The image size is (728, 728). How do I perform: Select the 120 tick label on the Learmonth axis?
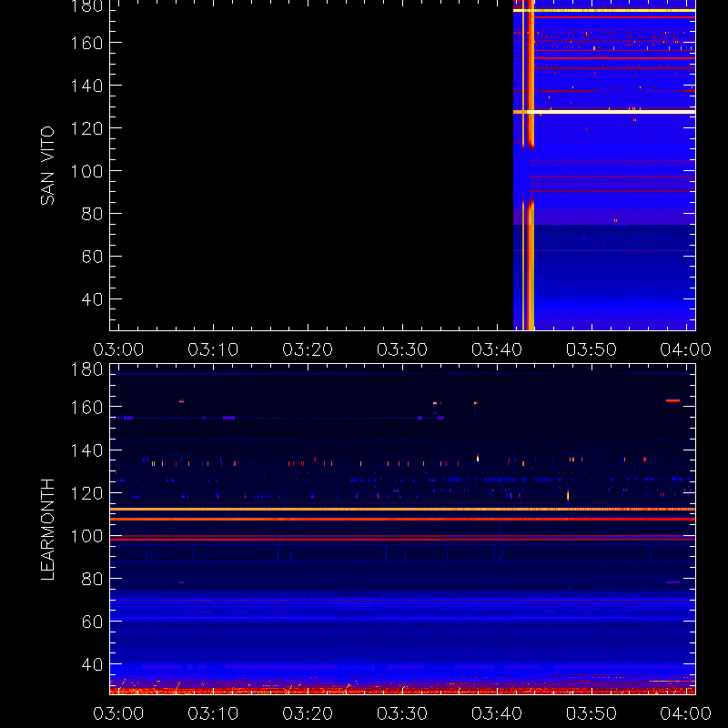pos(86,493)
